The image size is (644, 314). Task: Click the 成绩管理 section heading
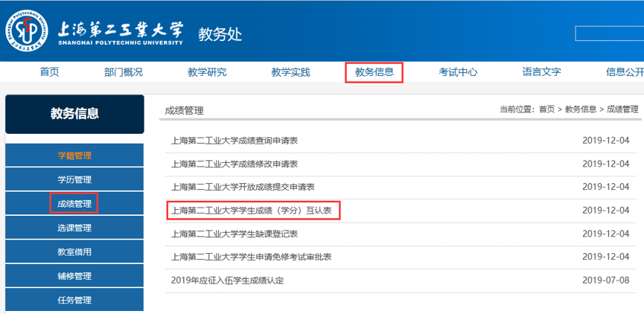pos(184,110)
